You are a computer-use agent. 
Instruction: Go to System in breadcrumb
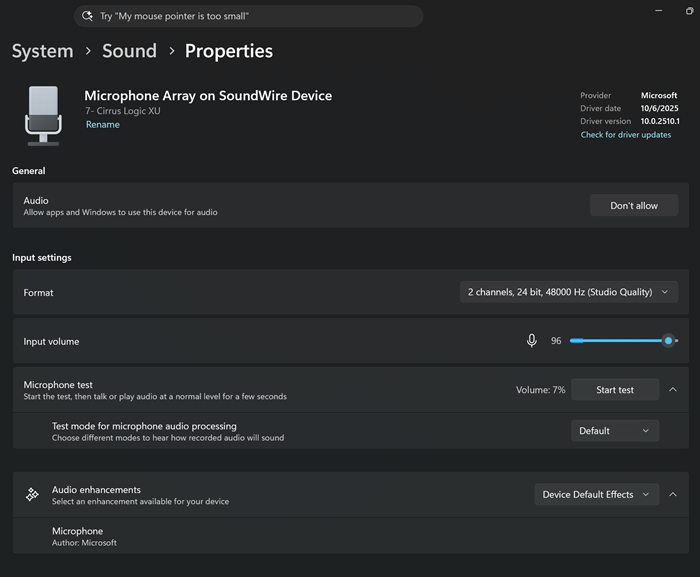coord(42,51)
